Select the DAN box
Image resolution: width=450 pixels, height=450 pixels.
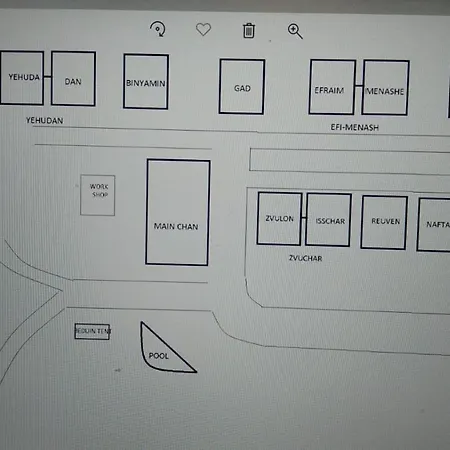click(x=73, y=79)
